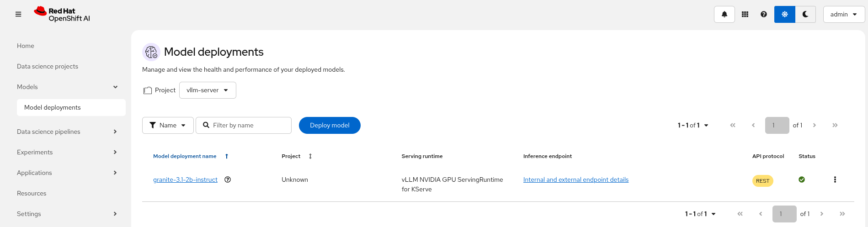Image resolution: width=868 pixels, height=227 pixels.
Task: Open the vllm-server project dropdown
Action: click(x=208, y=90)
